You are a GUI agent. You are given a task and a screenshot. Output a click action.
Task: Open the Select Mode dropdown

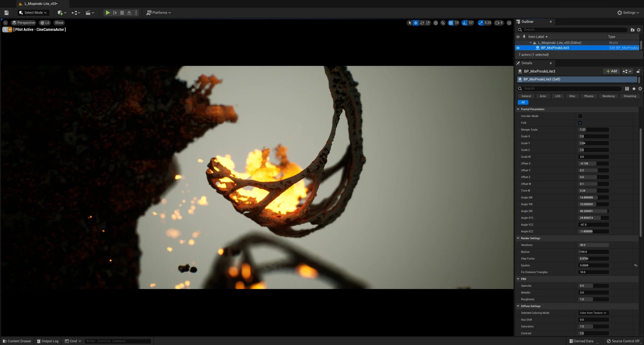point(33,13)
